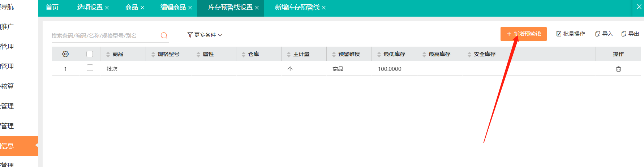The width and height of the screenshot is (644, 167).
Task: Switch to the 商品 tab
Action: tap(131, 7)
